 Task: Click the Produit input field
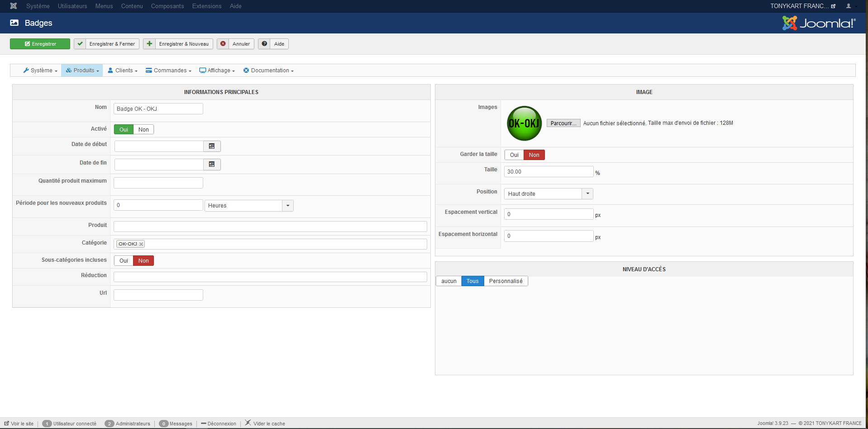tap(270, 226)
